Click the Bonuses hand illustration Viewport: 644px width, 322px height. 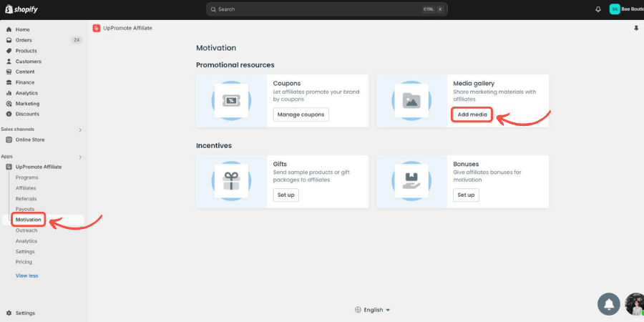(x=411, y=181)
